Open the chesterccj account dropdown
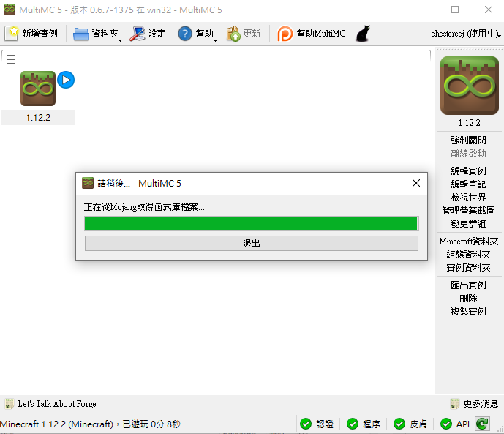The height and width of the screenshot is (434, 504). click(x=465, y=34)
